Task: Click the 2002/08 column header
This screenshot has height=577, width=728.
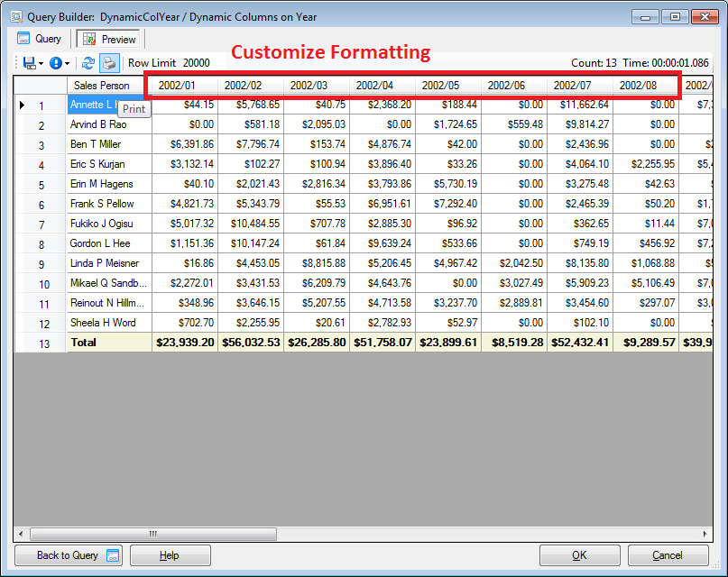Action: tap(646, 86)
